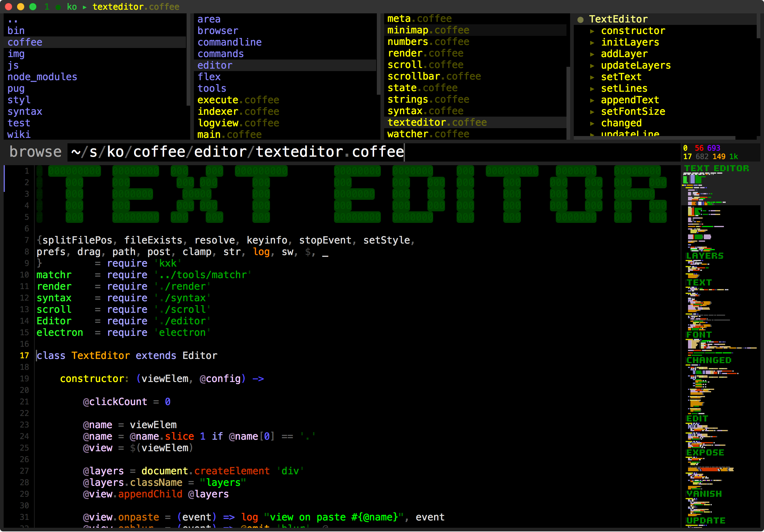Open the tools folder
Viewport: 764px width, 532px height.
point(285,88)
